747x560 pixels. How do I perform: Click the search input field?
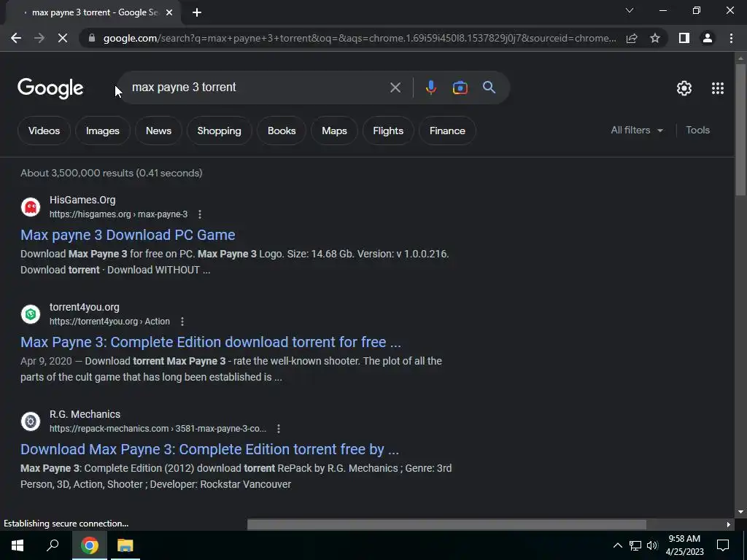[x=258, y=87]
